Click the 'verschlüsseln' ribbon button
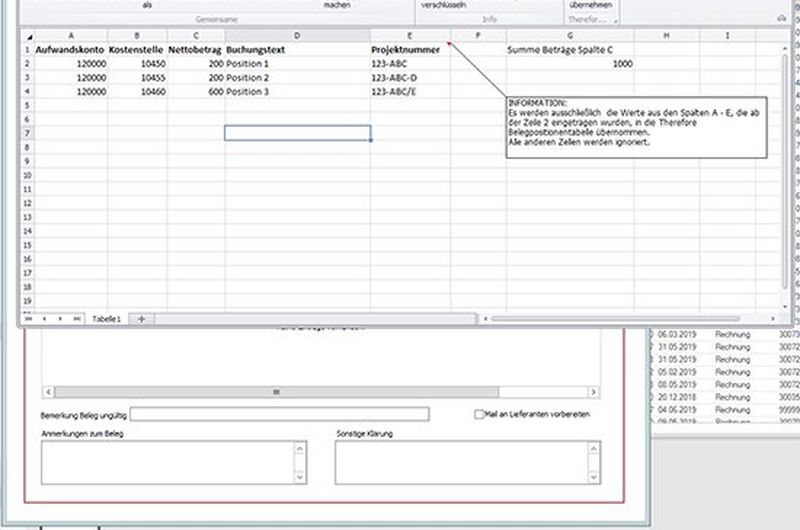Screen dimensions: 800x530 point(443,5)
